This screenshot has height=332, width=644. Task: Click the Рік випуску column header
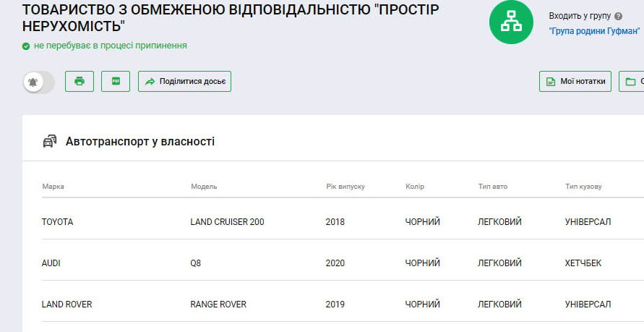pos(345,187)
